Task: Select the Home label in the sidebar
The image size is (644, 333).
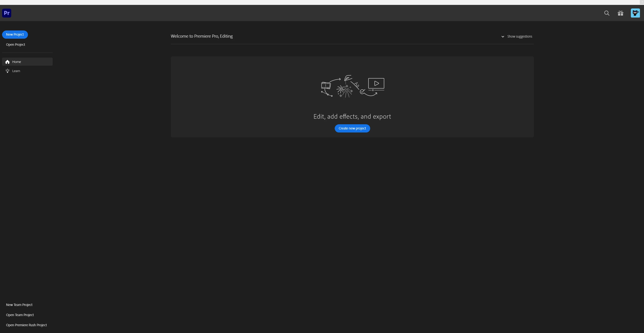Action: [x=17, y=62]
